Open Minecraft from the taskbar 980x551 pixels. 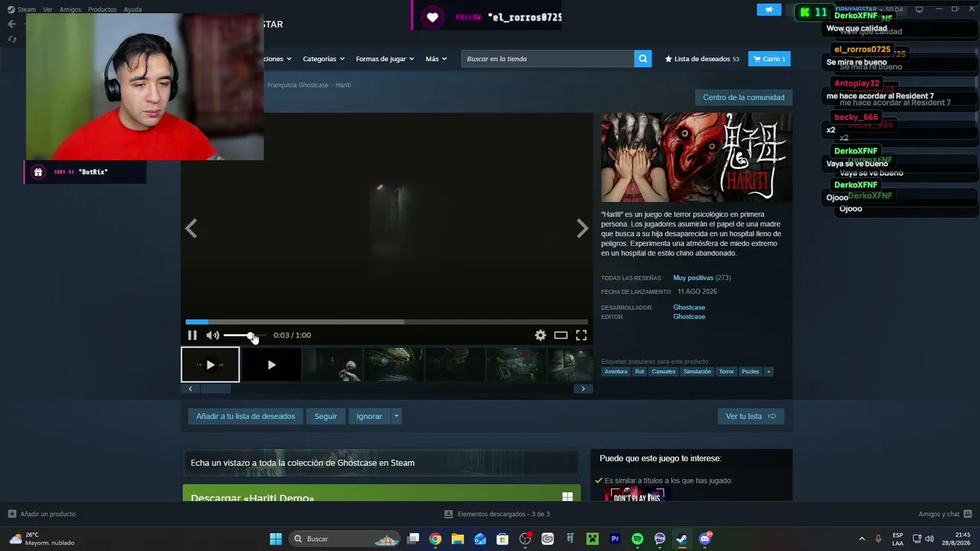[592, 539]
